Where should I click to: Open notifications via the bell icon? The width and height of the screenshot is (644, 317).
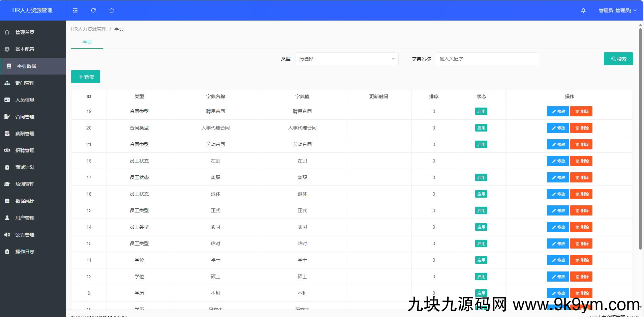(583, 10)
